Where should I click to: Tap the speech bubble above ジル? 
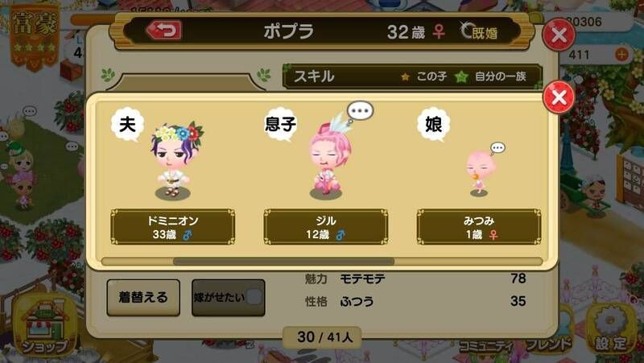[360, 111]
